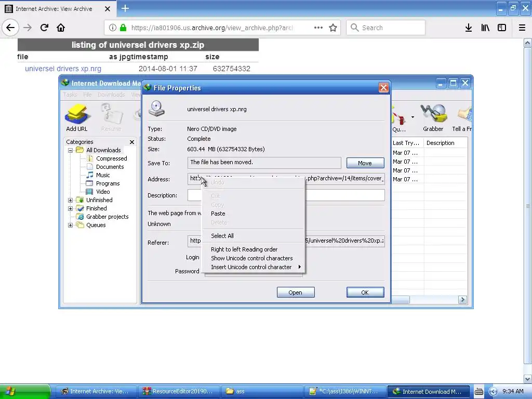
Task: Click the browser forward arrow
Action: [x=28, y=28]
